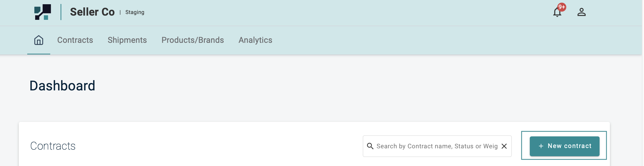644x166 pixels.
Task: Select the Products/Brands tab
Action: point(192,40)
